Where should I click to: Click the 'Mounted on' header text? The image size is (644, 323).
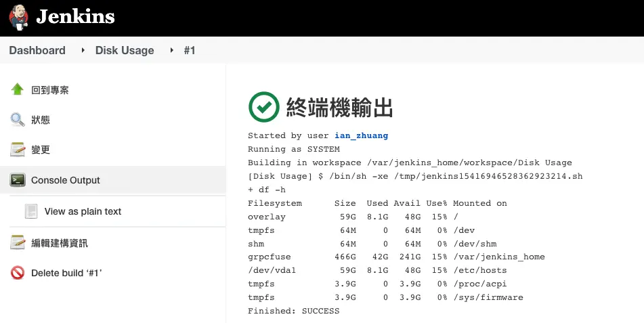point(479,203)
